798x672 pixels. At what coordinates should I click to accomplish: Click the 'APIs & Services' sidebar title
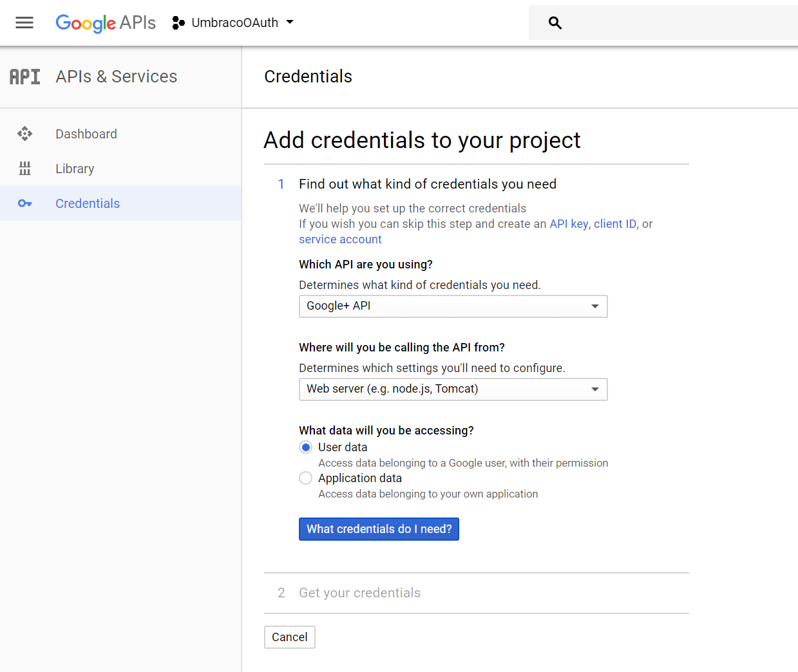pos(117,77)
